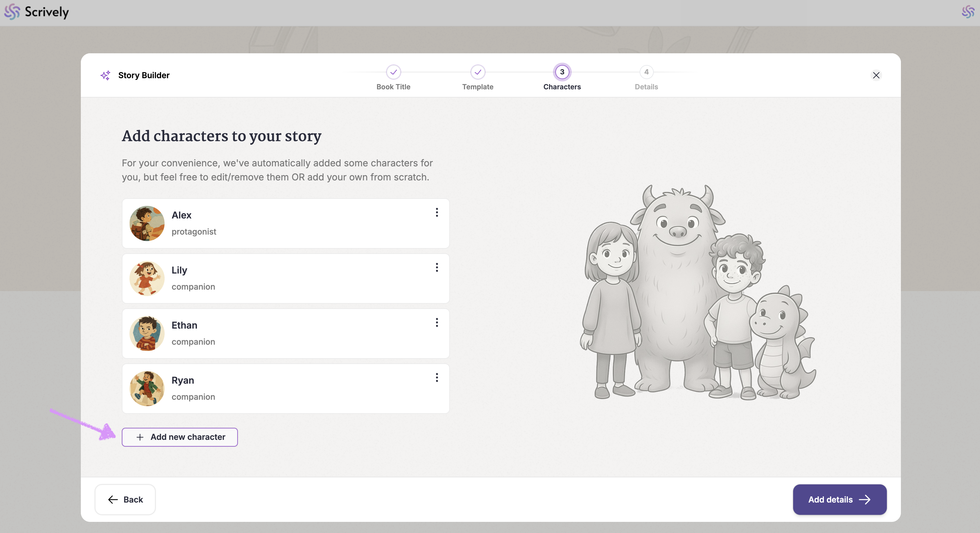Go Back to previous step
Image resolution: width=980 pixels, height=533 pixels.
click(x=125, y=500)
